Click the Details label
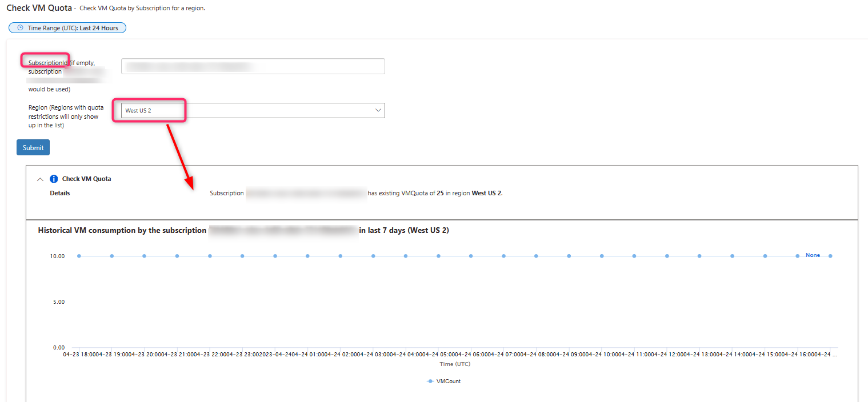868x402 pixels. click(60, 193)
